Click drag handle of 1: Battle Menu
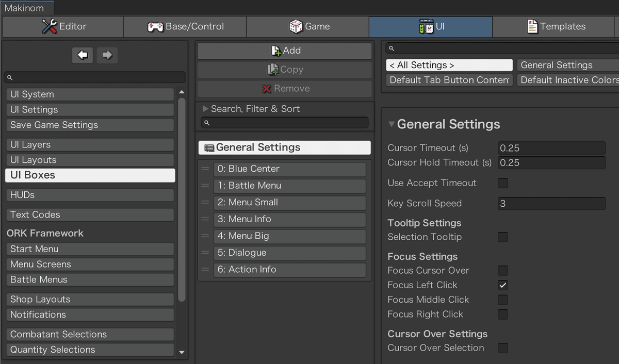This screenshot has width=619, height=364. tap(205, 186)
